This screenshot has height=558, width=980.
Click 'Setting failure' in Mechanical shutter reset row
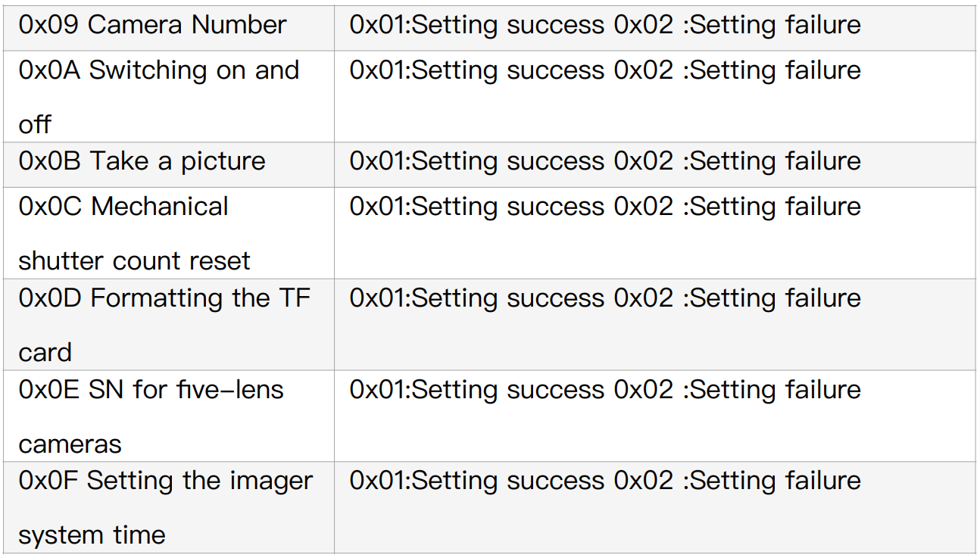coord(776,207)
